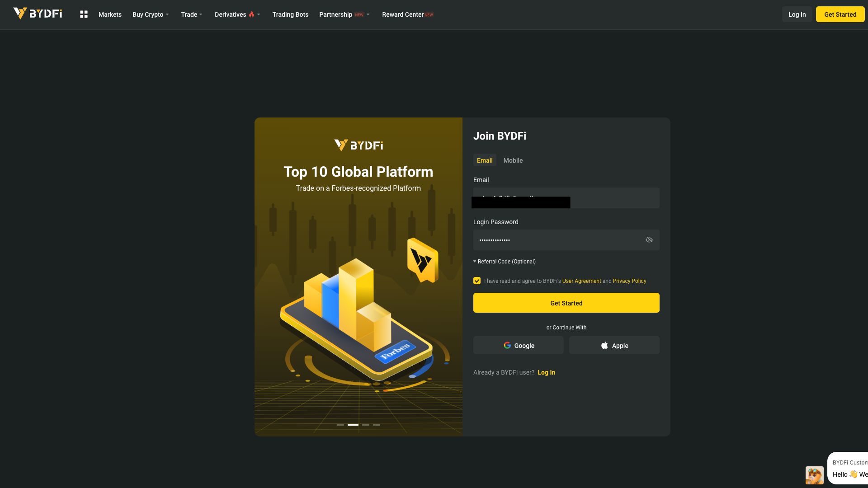Switch to Email registration tab
This screenshot has width=868, height=488.
[485, 160]
